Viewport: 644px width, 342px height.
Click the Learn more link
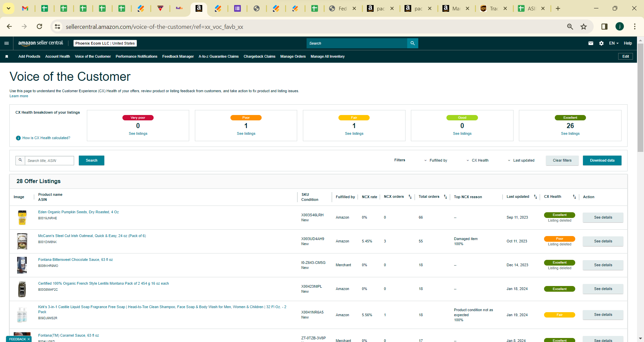click(19, 96)
